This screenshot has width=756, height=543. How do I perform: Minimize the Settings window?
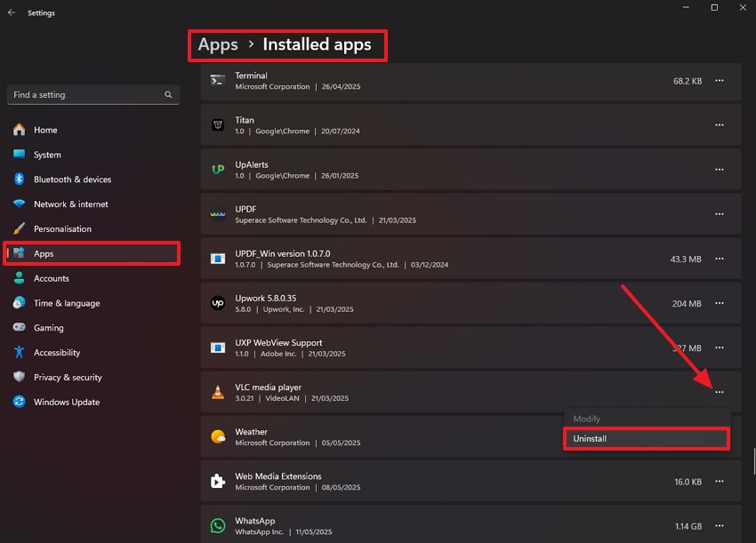click(686, 8)
